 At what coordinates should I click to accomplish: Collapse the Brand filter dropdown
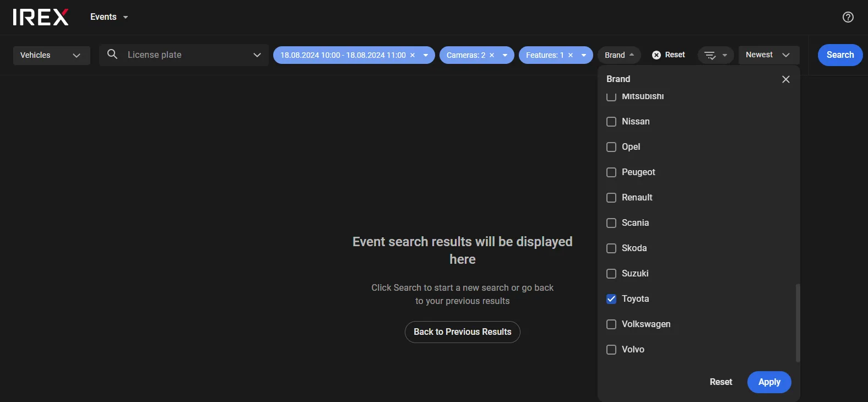(620, 55)
